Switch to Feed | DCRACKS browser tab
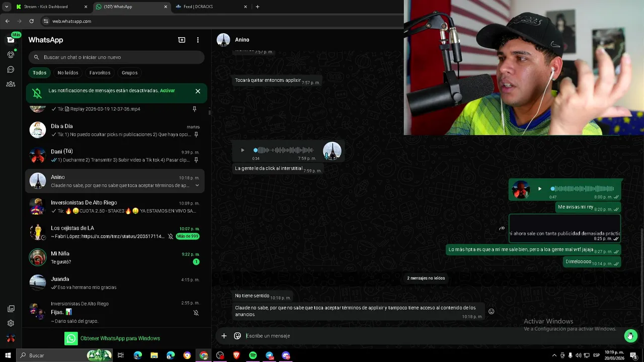 pyautogui.click(x=211, y=7)
